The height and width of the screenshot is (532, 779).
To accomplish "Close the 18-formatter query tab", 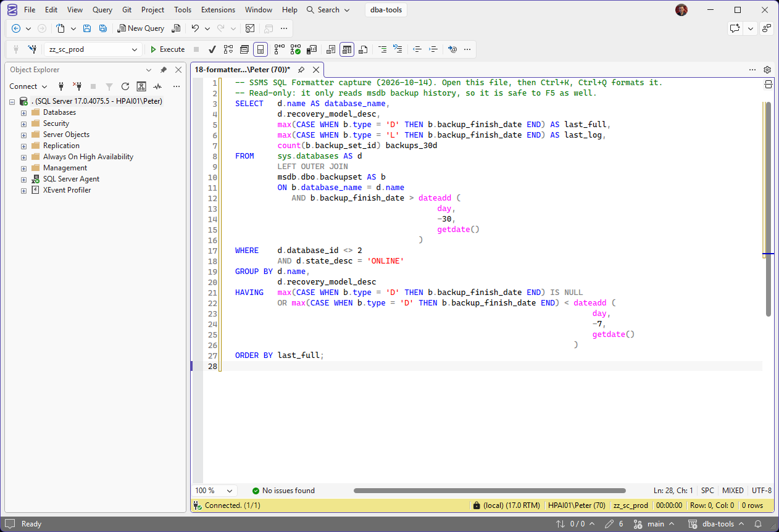I will 315,70.
